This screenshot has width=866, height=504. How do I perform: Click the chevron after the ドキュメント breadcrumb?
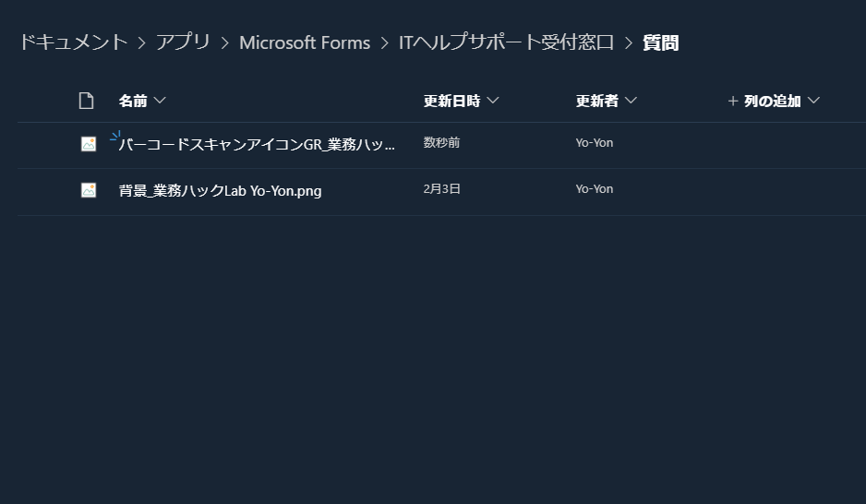tap(142, 43)
